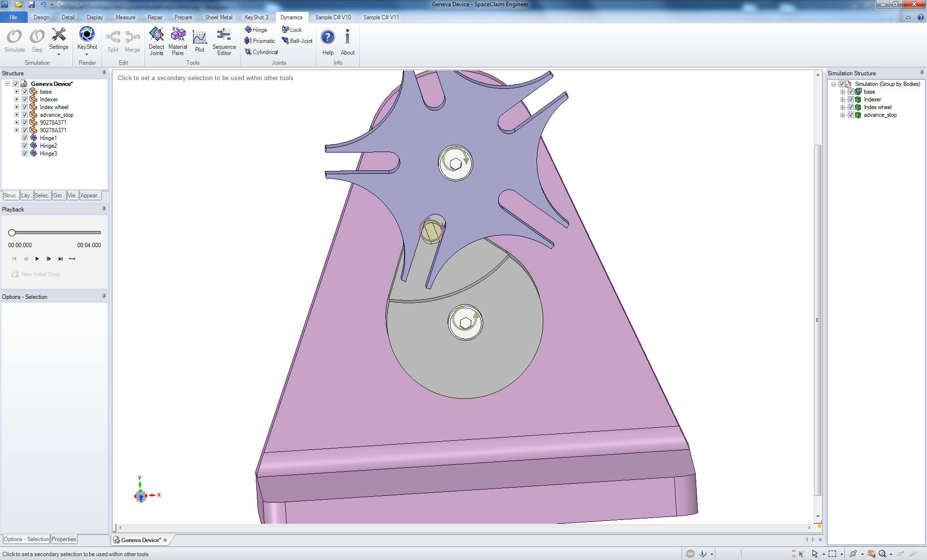Open the Settings dropdown arrow
This screenshot has width=927, height=560.
58,54
